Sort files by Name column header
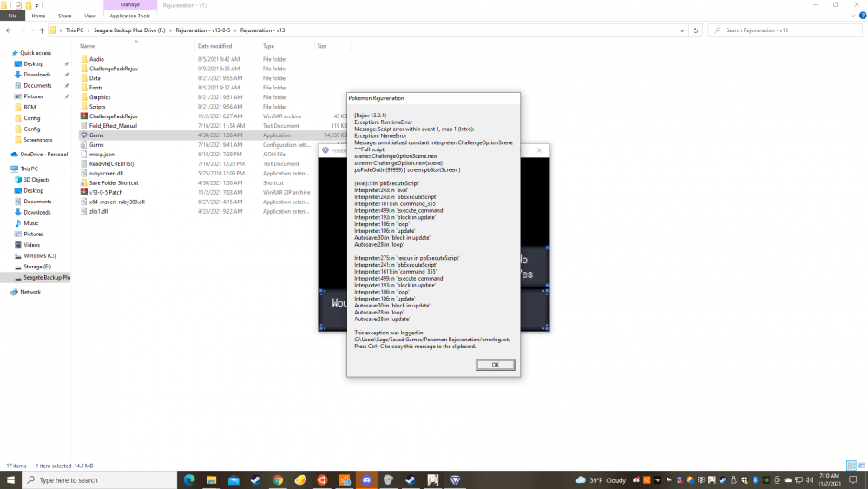 click(x=87, y=46)
